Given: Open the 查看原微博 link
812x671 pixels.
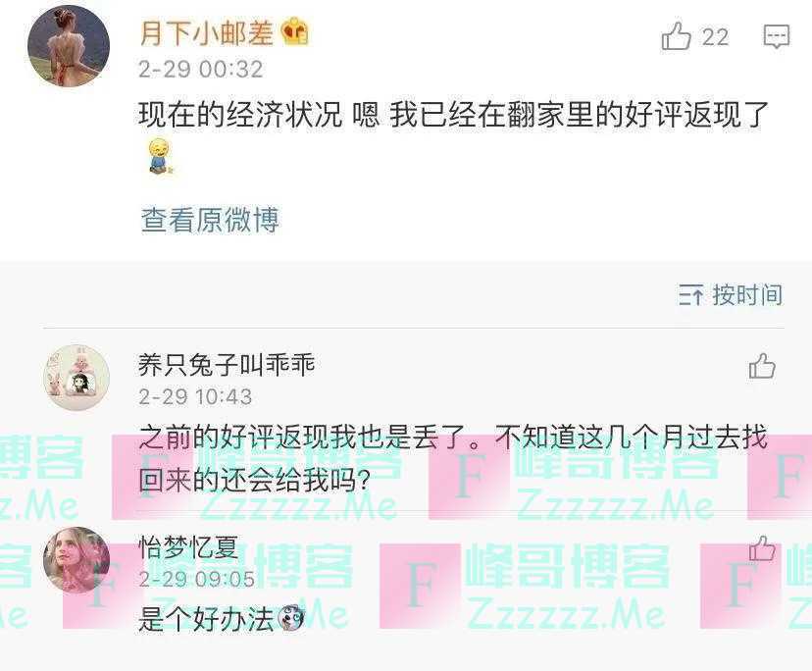Looking at the screenshot, I should pos(210,220).
